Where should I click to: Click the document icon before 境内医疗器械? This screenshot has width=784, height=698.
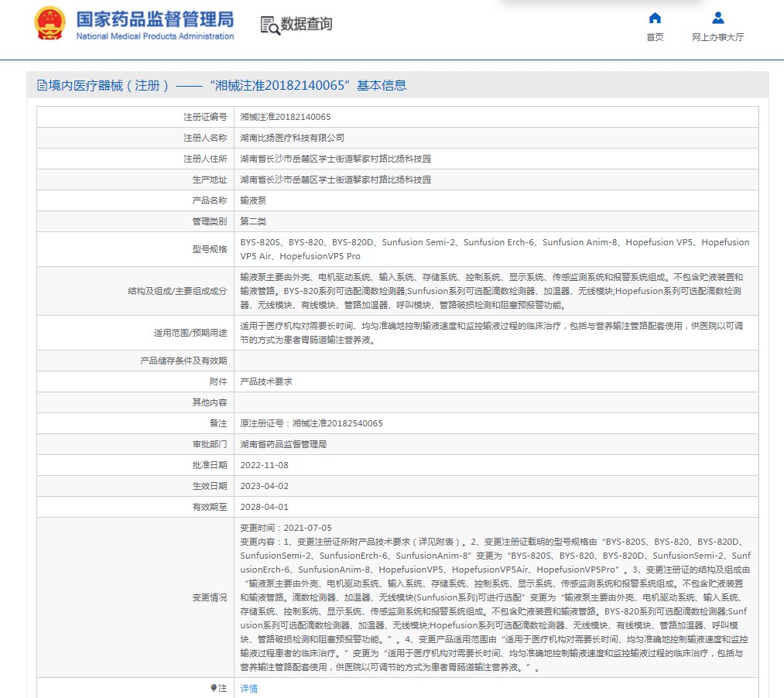pos(42,86)
